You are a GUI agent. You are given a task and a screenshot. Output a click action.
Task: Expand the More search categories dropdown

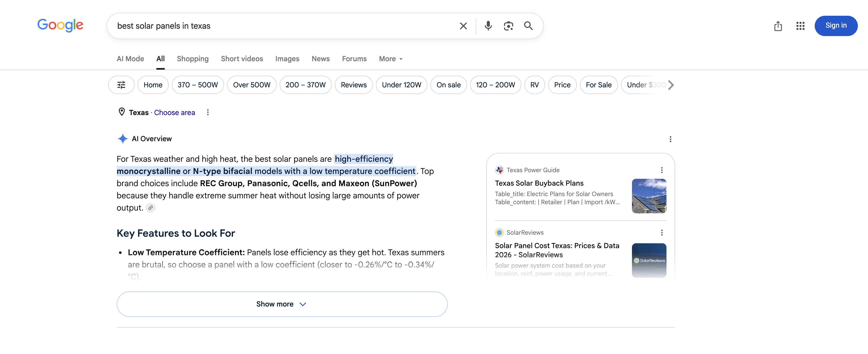click(391, 59)
